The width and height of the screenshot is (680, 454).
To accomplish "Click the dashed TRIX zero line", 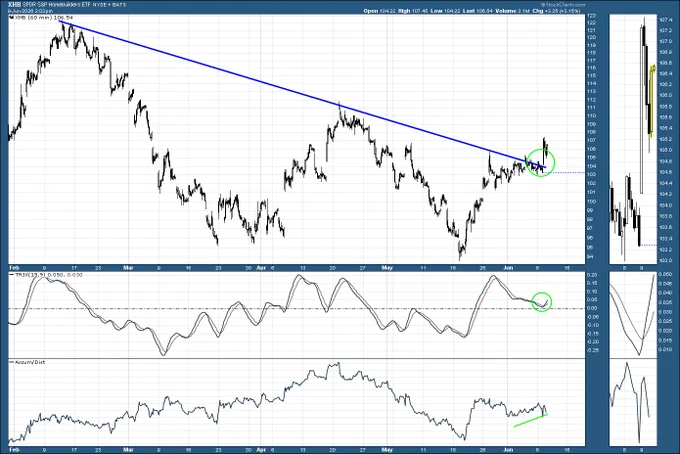I will click(296, 308).
